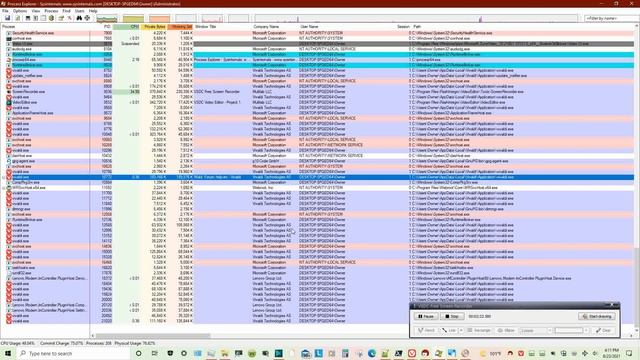640x360 pixels.
Task: Select the Rectangle drawing tool
Action: pos(479,330)
